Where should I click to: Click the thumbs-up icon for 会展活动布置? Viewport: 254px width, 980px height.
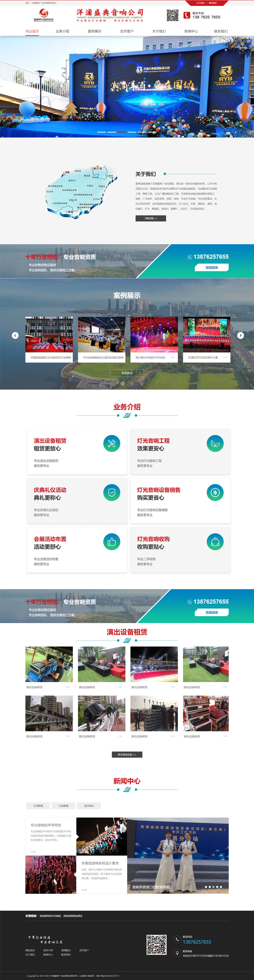point(111,542)
